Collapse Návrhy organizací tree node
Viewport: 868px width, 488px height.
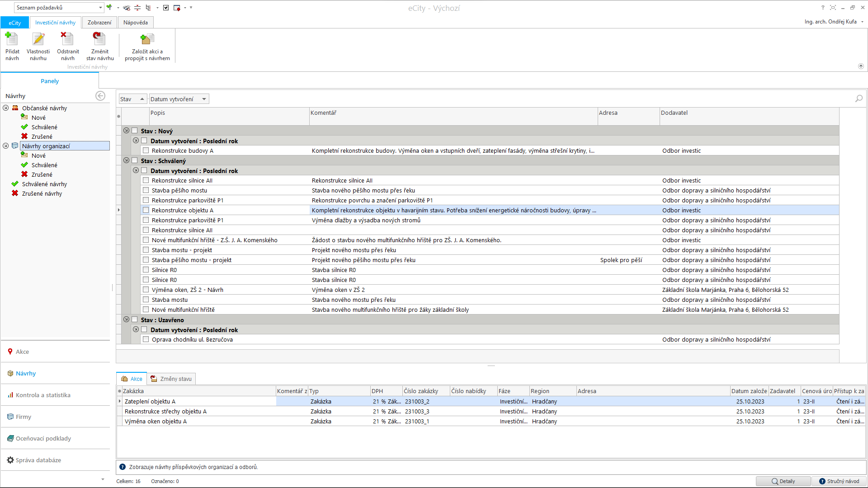[x=6, y=146]
